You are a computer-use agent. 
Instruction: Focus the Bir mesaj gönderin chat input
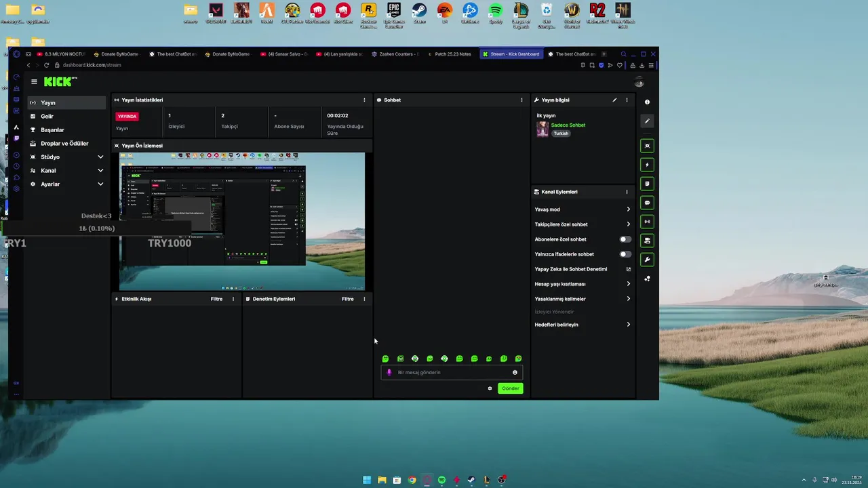tap(452, 372)
